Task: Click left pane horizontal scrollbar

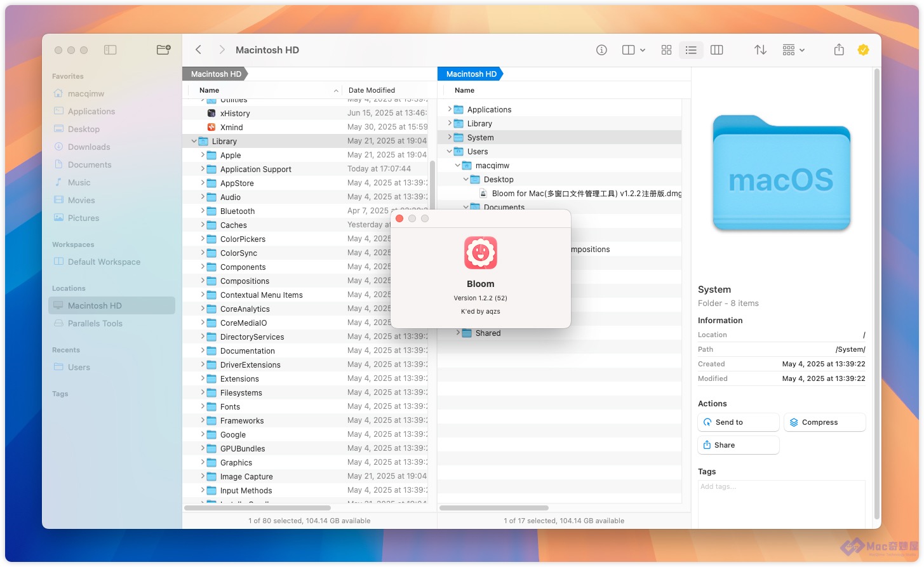Action: point(257,508)
